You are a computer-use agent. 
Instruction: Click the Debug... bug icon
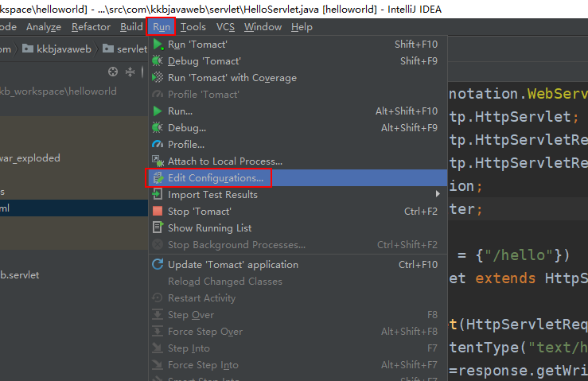(158, 128)
